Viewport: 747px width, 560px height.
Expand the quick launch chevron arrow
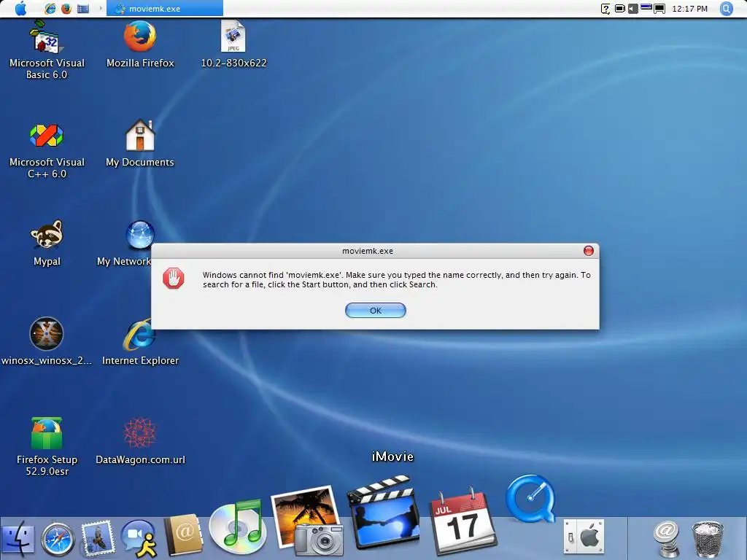point(101,9)
